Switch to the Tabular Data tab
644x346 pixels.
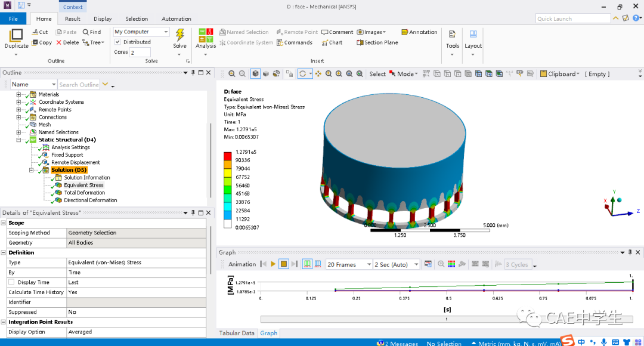(237, 333)
